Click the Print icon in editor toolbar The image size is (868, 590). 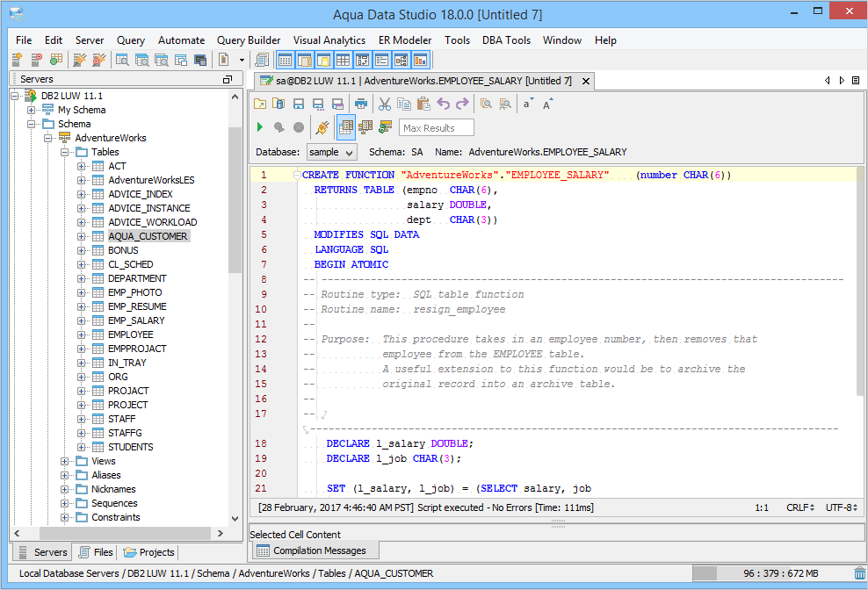[360, 104]
